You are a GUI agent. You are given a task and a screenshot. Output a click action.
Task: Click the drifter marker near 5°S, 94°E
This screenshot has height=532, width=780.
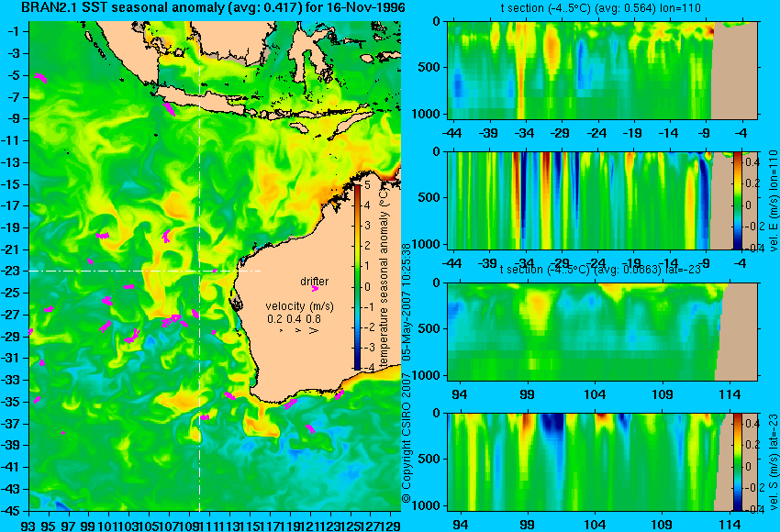pyautogui.click(x=40, y=78)
